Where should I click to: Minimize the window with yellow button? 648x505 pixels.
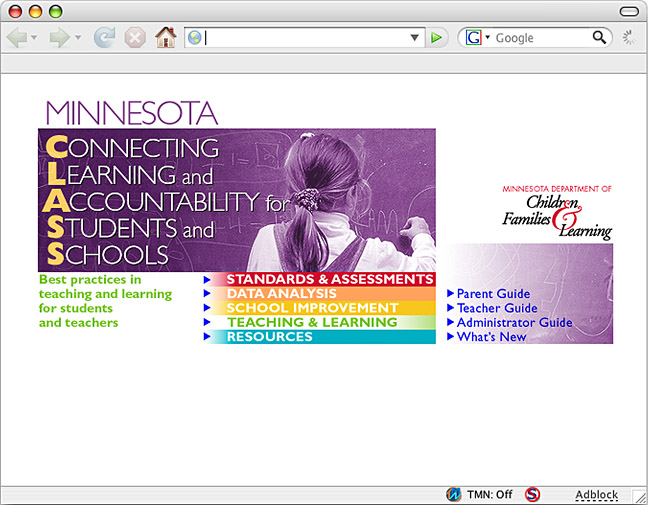tap(36, 11)
